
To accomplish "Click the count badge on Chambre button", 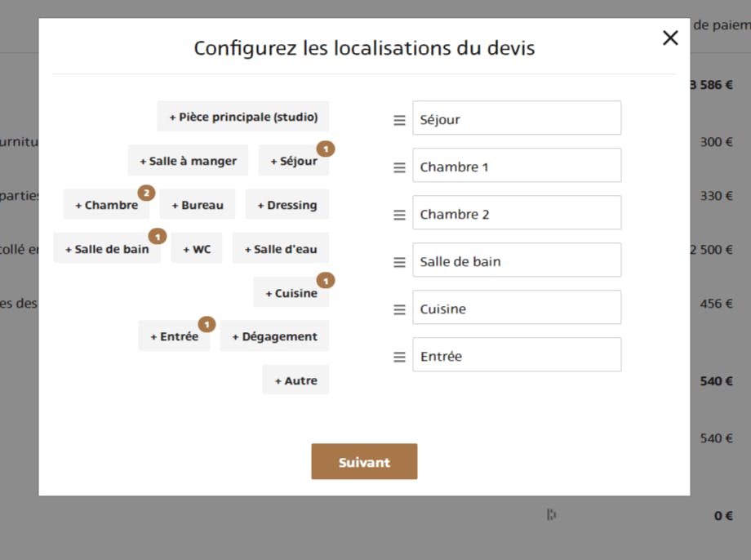I will [x=147, y=193].
